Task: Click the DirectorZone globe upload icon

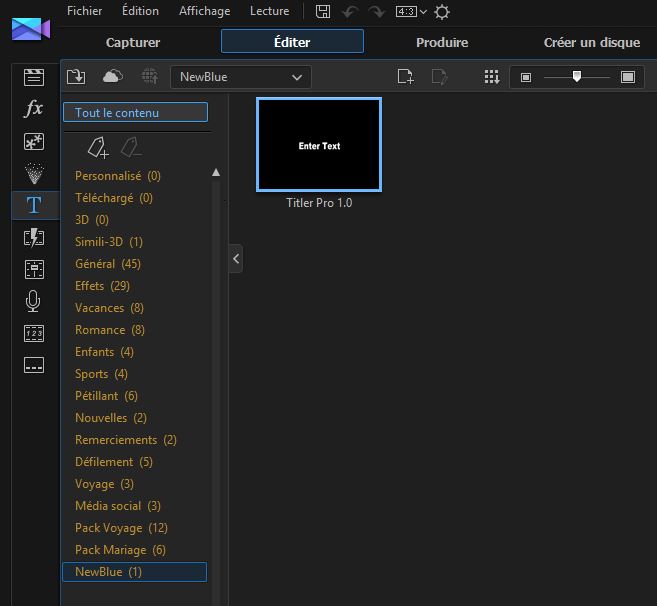Action: coord(150,77)
